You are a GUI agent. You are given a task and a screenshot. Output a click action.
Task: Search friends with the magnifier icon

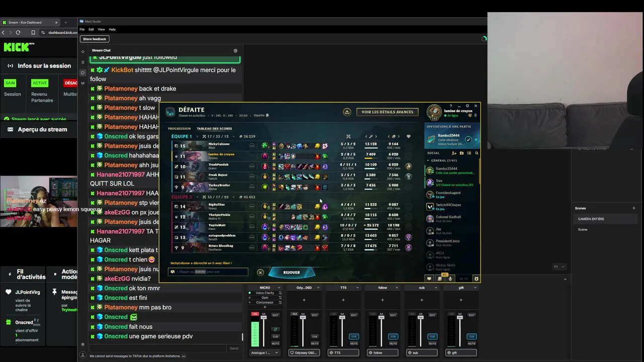tap(476, 153)
